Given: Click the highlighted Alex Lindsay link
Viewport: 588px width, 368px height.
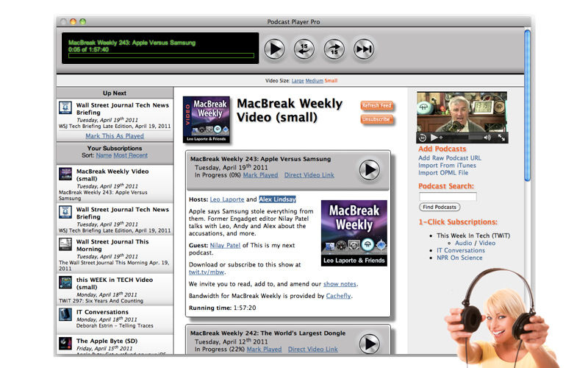Looking at the screenshot, I should pos(278,199).
